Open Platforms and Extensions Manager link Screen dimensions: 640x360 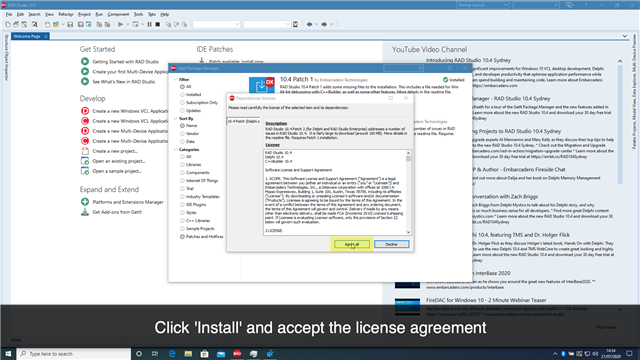128,202
